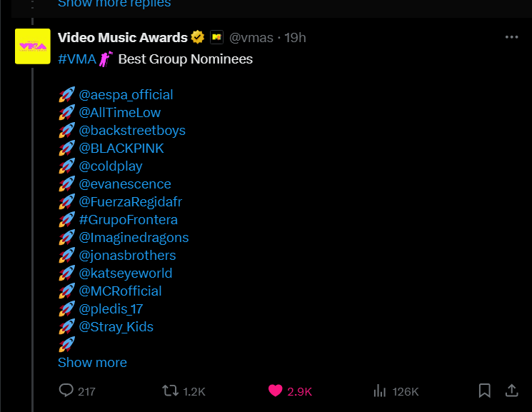
Task: Open the @BLACKPINK mention
Action: point(121,149)
